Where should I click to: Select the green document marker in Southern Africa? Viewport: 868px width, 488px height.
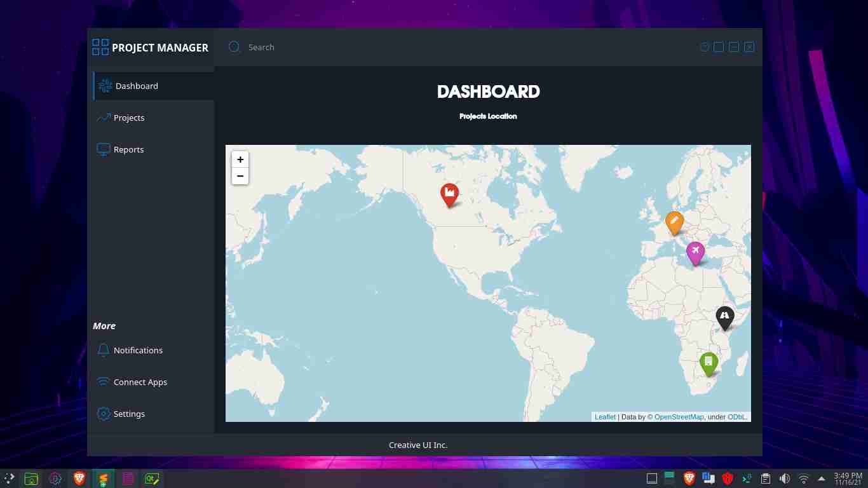point(709,363)
